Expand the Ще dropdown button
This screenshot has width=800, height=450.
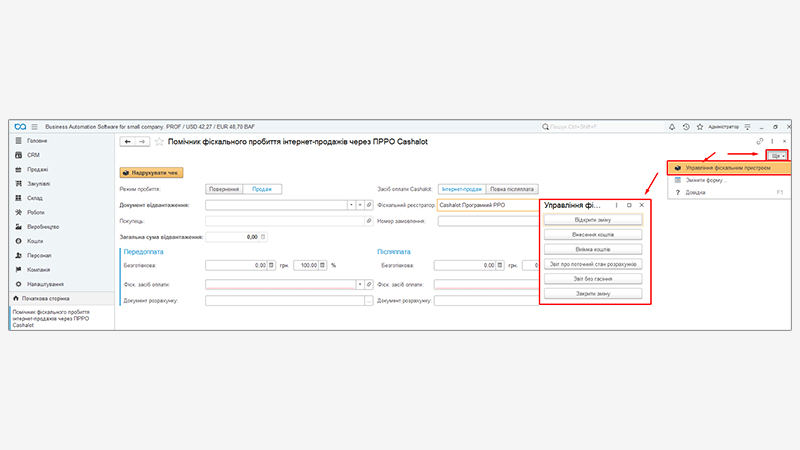[x=778, y=156]
